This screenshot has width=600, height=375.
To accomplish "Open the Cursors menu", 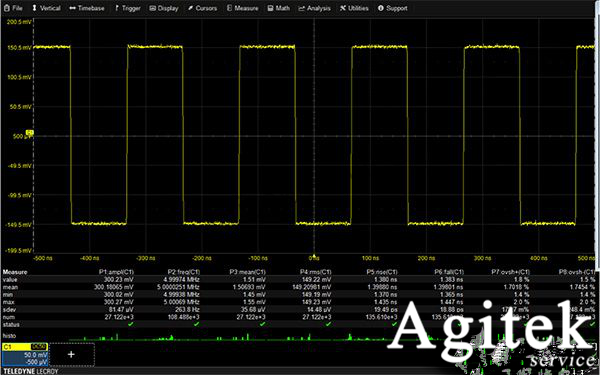I will point(202,8).
